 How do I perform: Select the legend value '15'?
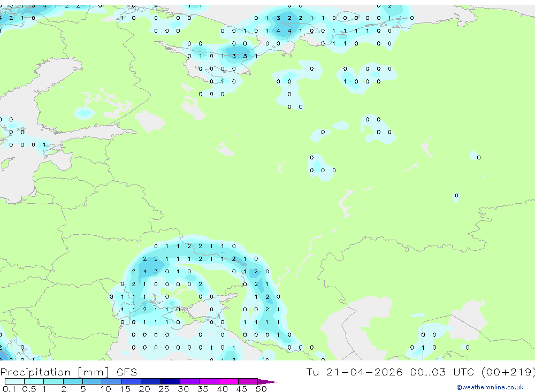(x=125, y=389)
